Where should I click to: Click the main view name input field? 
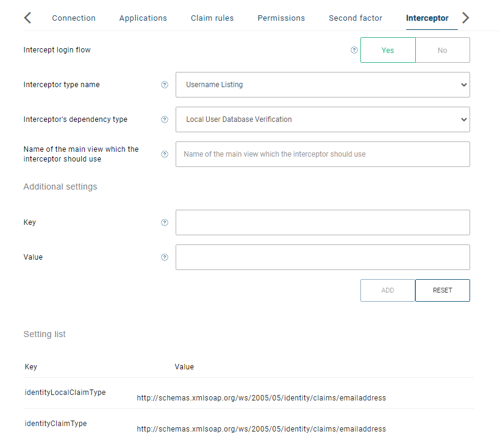point(323,154)
